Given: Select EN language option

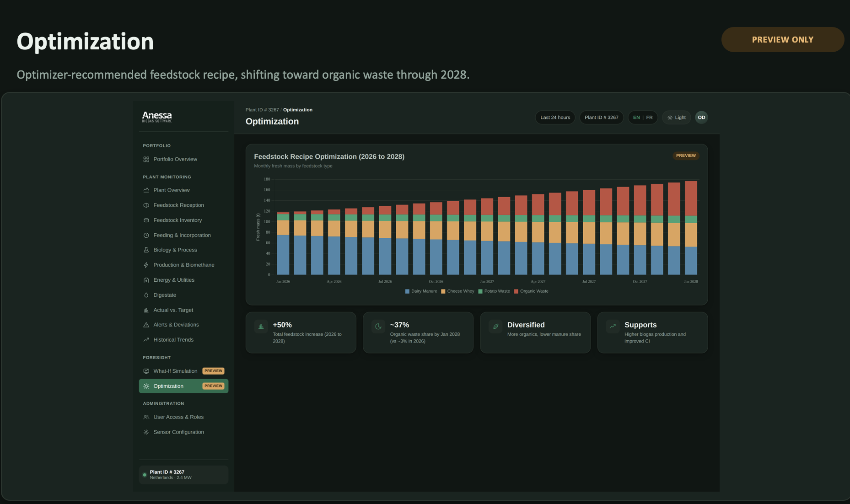Looking at the screenshot, I should tap(636, 118).
